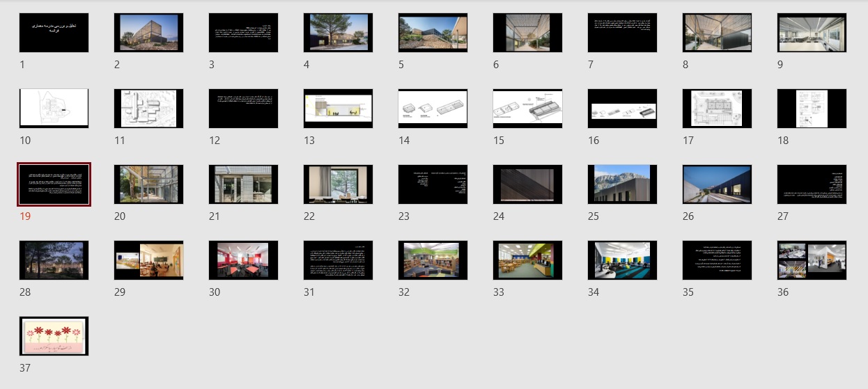Select slide 2 building exterior photo
Viewport: 868px width, 389px height.
148,32
